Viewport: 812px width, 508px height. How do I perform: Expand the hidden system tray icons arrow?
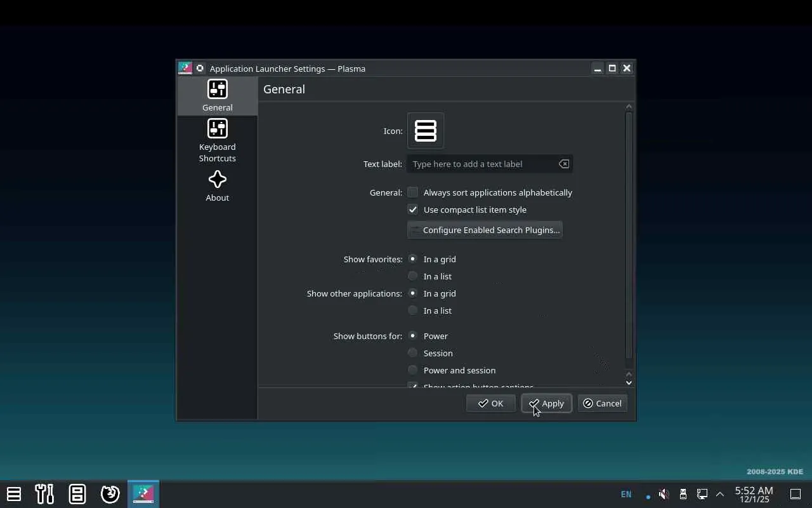click(720, 494)
